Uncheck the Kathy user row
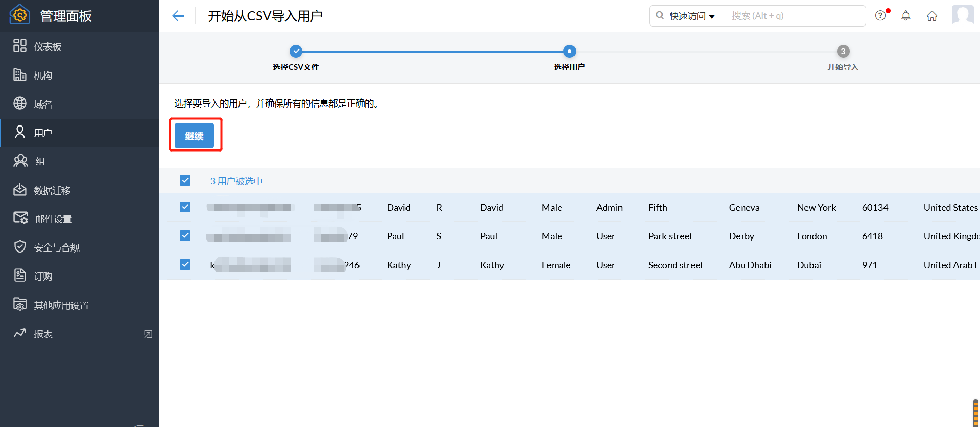Viewport: 980px width, 427px height. 185,265
